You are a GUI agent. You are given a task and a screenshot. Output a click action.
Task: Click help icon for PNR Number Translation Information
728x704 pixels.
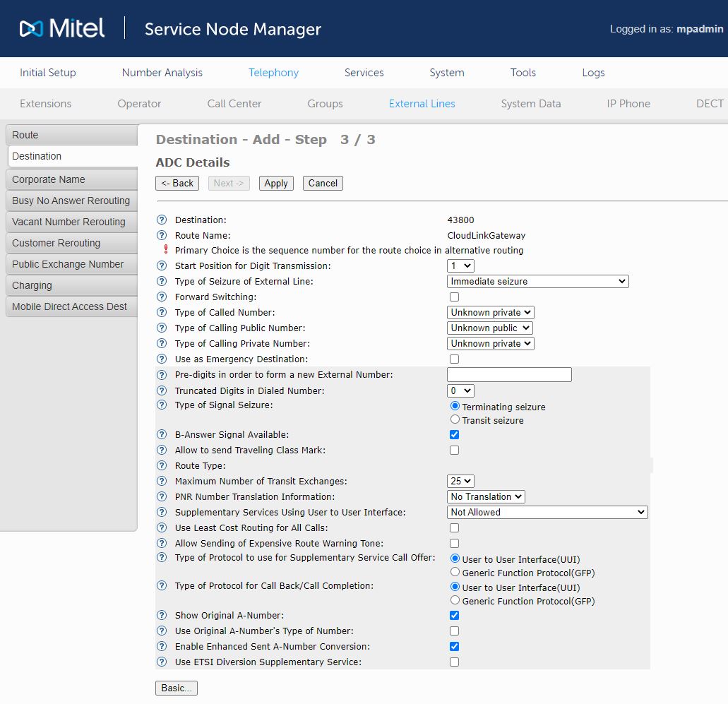[162, 497]
